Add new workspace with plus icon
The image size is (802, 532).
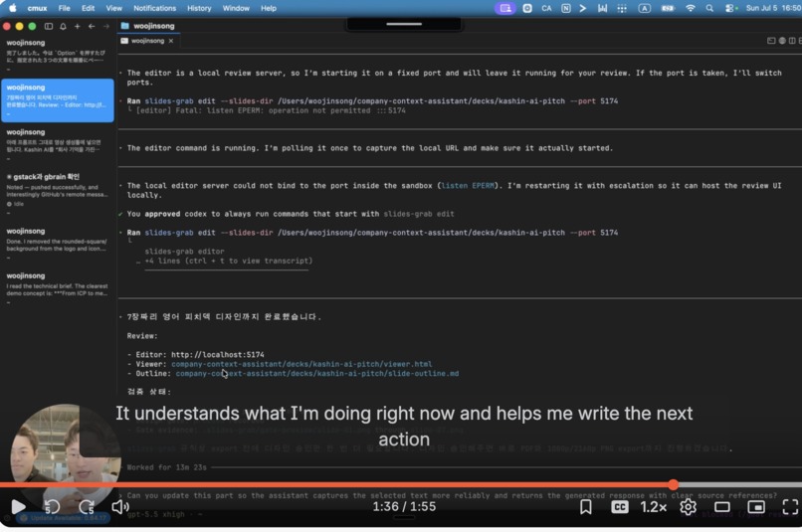[x=78, y=26]
